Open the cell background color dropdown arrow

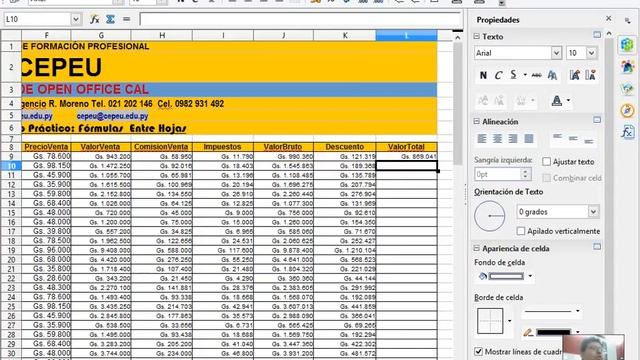[x=530, y=276]
